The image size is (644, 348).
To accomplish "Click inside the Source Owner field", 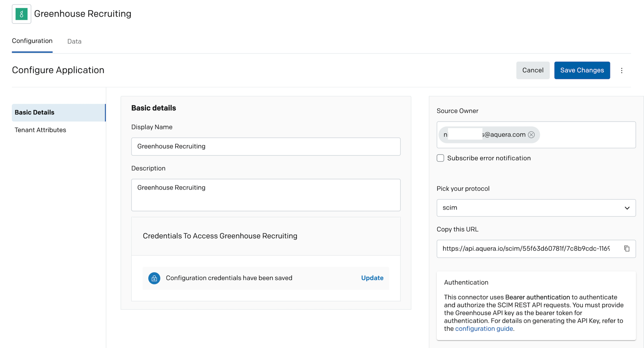I will point(536,135).
